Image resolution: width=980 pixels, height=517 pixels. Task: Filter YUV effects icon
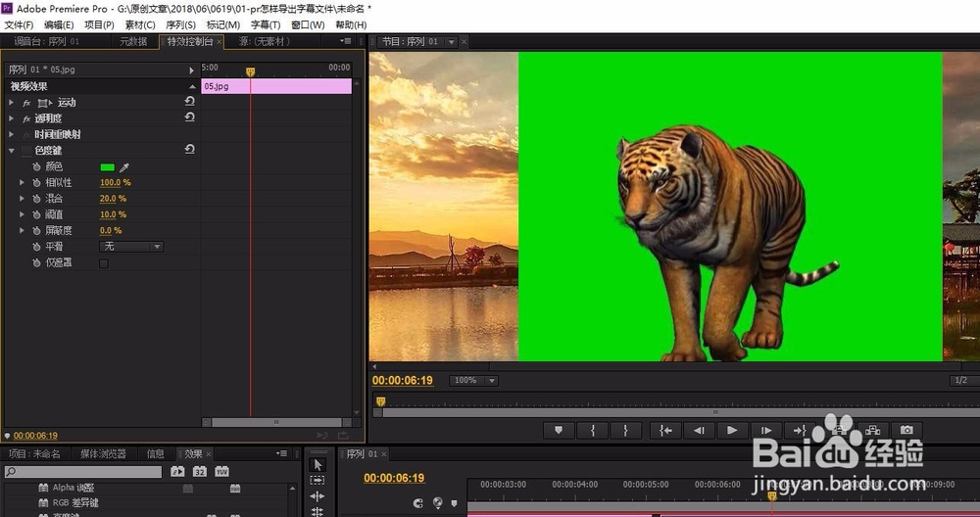pyautogui.click(x=221, y=471)
